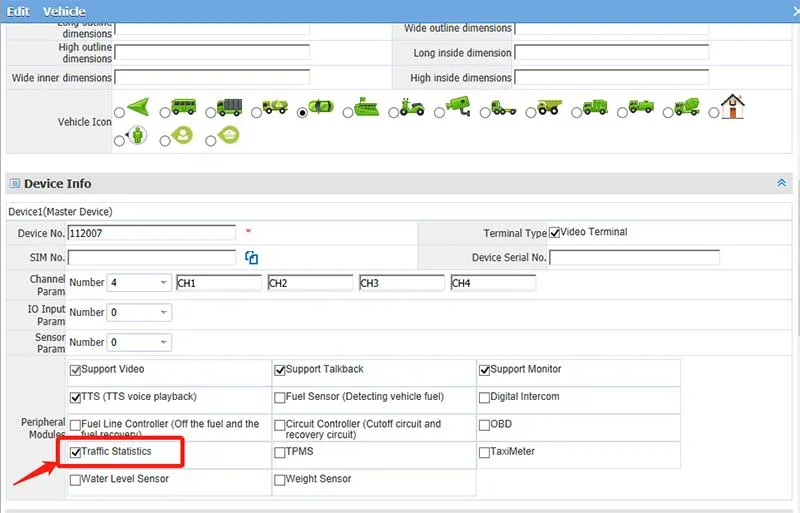Screen dimensions: 800x513
Task: Click the Device Info section icon
Action: (x=15, y=184)
